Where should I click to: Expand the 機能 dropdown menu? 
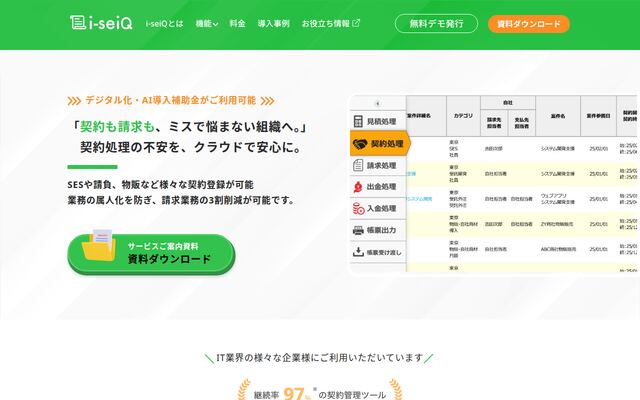click(x=207, y=24)
